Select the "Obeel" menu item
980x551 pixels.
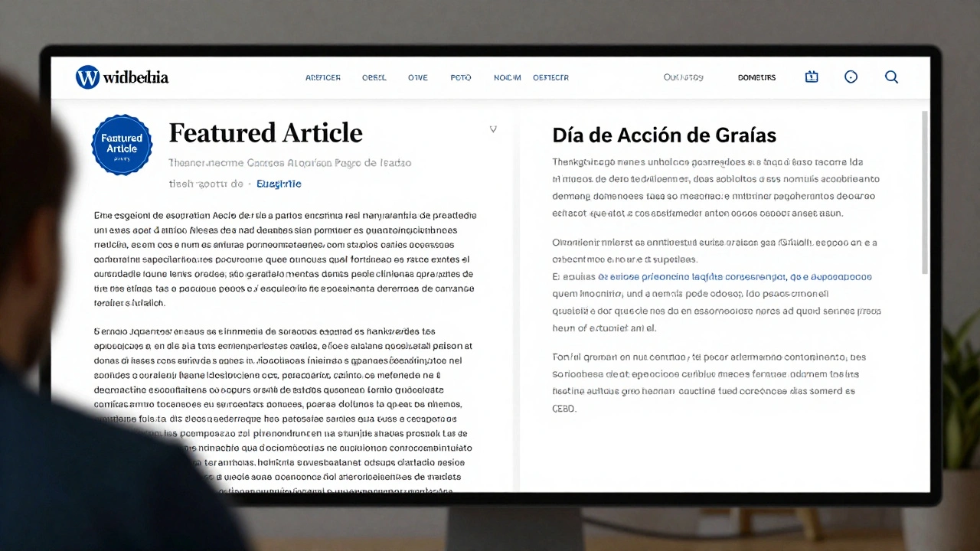pos(374,77)
